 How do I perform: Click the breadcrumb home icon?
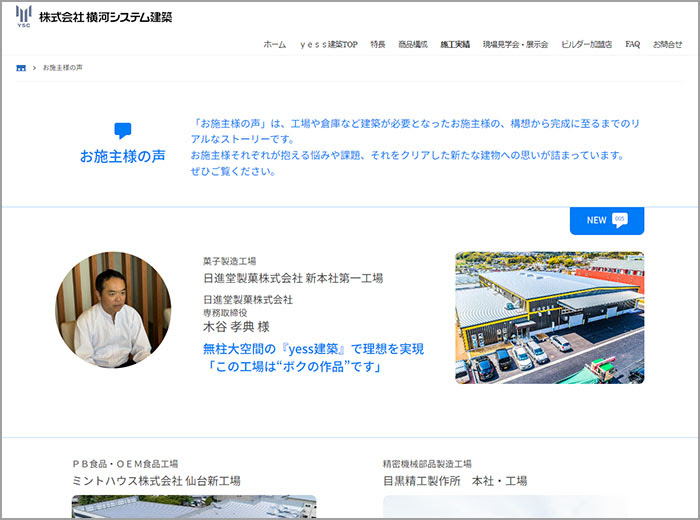[x=21, y=68]
